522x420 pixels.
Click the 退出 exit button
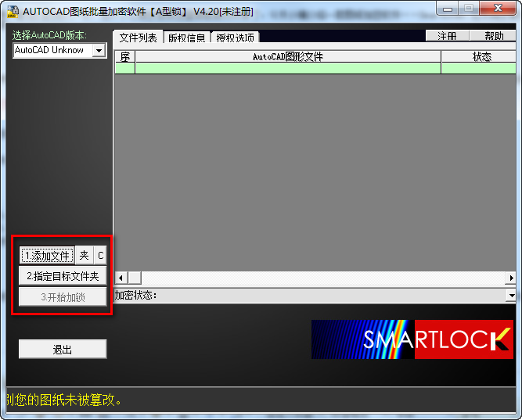click(x=63, y=349)
